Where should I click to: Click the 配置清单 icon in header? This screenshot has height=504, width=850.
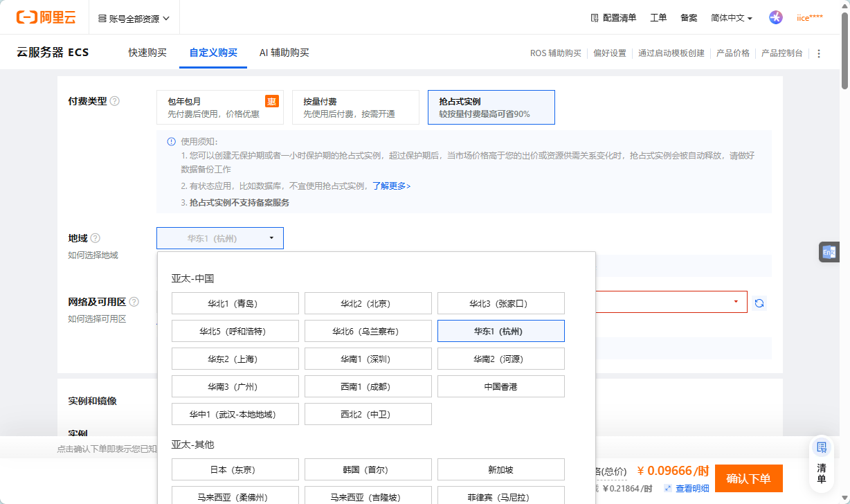(594, 18)
